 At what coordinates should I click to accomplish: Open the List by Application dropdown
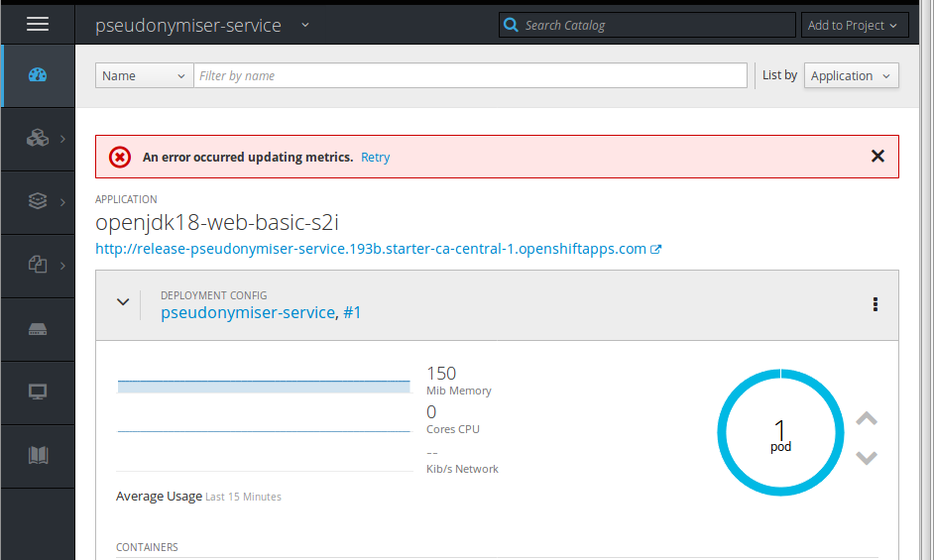(x=851, y=76)
